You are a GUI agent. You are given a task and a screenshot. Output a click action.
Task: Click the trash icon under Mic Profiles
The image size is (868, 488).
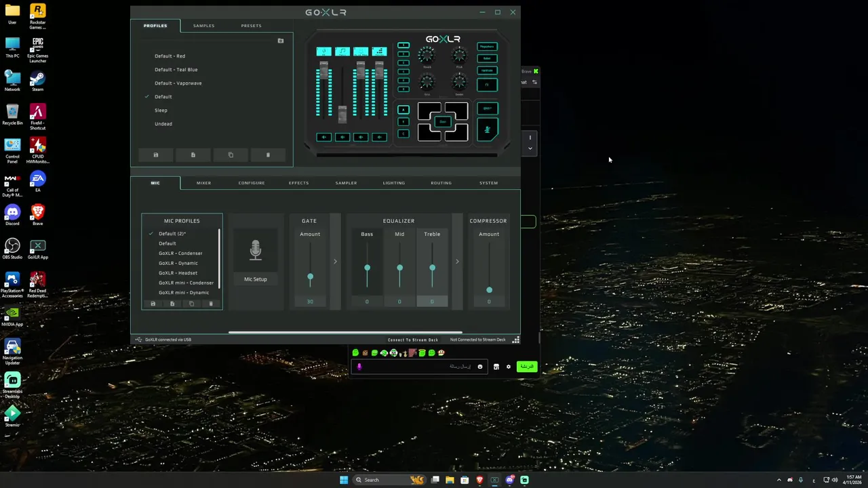(x=211, y=304)
